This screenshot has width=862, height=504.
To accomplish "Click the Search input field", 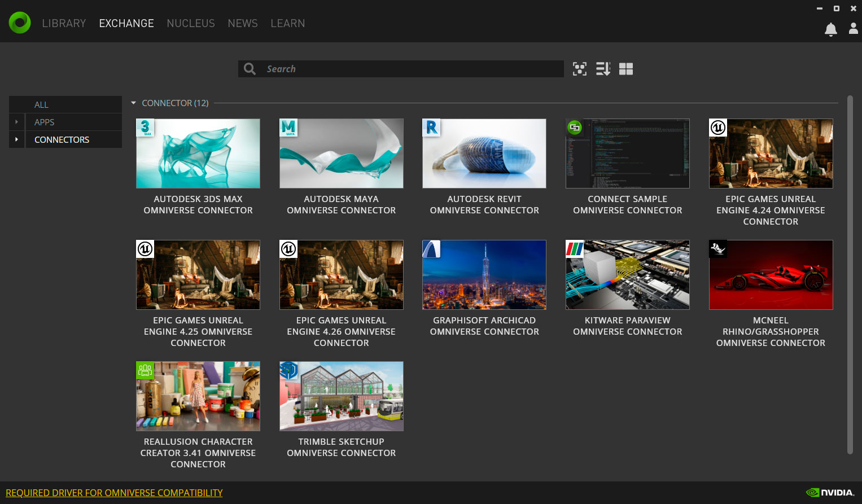I will pos(401,69).
